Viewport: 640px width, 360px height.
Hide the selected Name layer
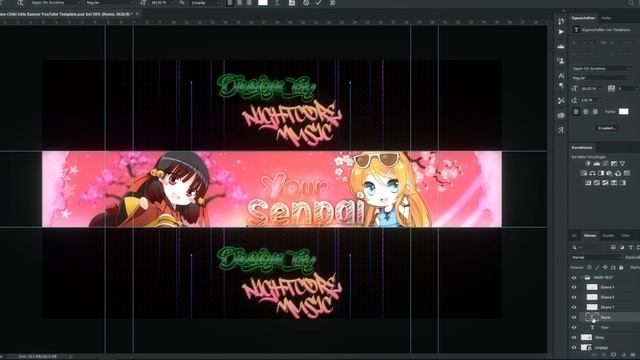573,317
